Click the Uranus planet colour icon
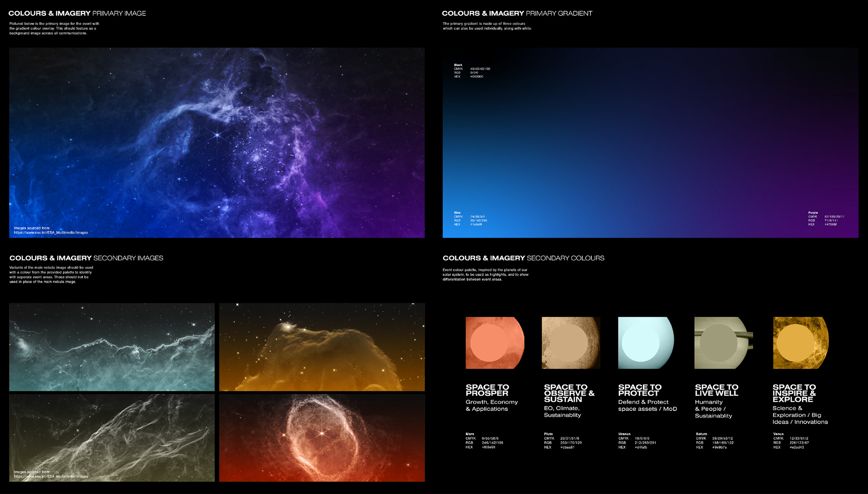The height and width of the screenshot is (494, 868). pyautogui.click(x=646, y=343)
